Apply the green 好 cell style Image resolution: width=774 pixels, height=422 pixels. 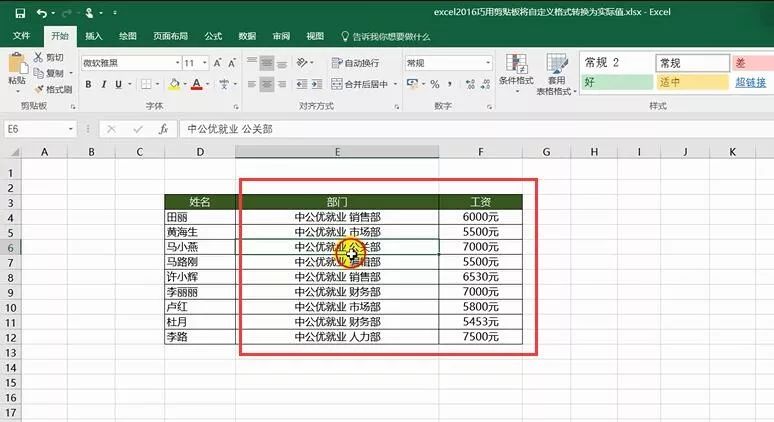pos(614,83)
